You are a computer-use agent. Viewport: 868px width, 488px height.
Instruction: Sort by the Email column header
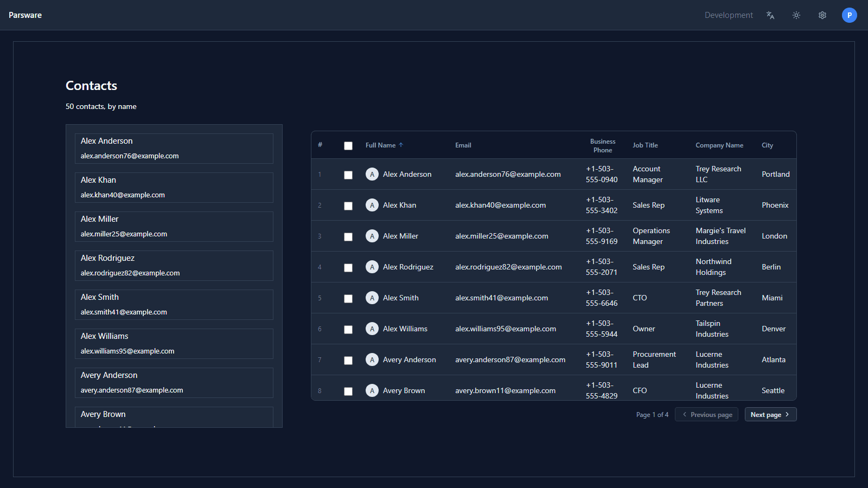tap(463, 145)
